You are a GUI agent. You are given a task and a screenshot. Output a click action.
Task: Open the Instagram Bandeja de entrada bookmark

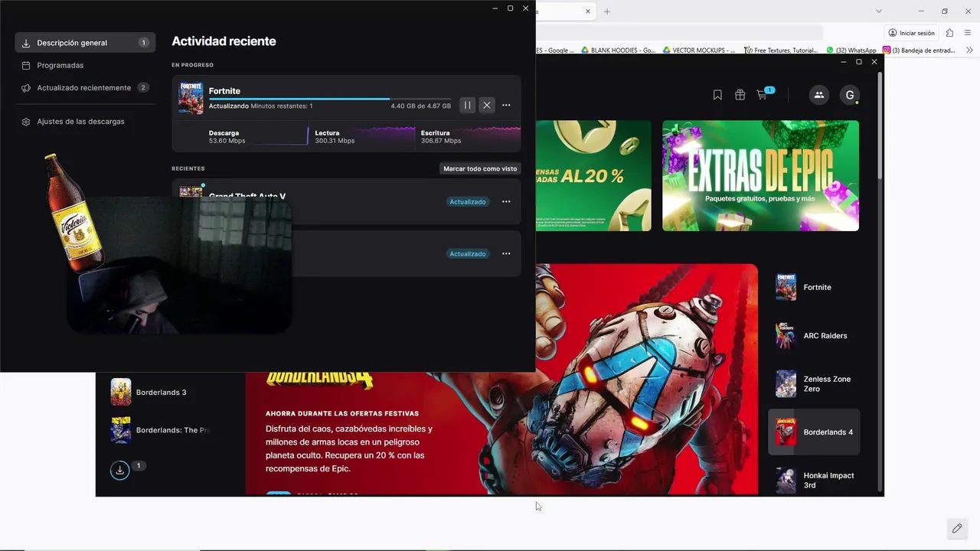tap(919, 51)
